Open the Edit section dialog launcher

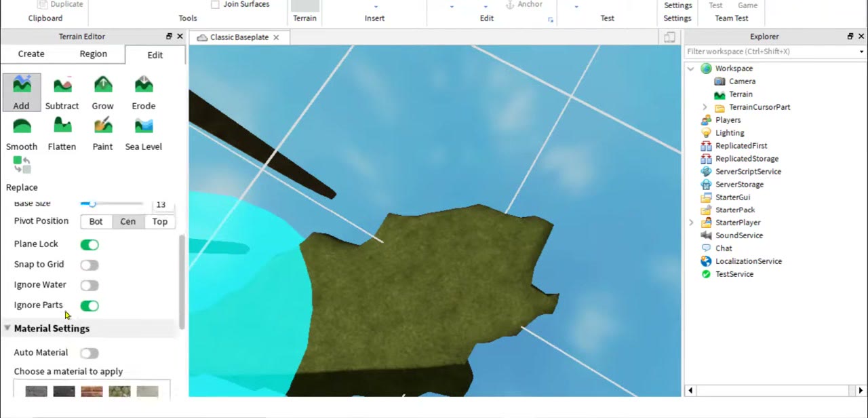click(x=551, y=20)
